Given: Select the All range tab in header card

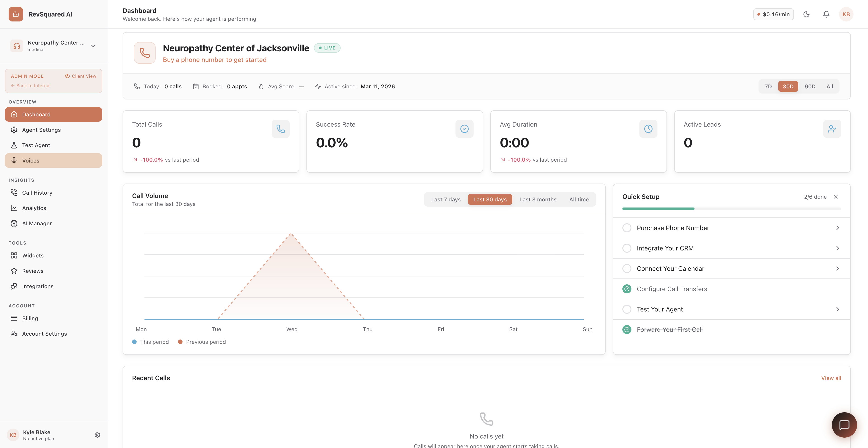Looking at the screenshot, I should pos(830,87).
